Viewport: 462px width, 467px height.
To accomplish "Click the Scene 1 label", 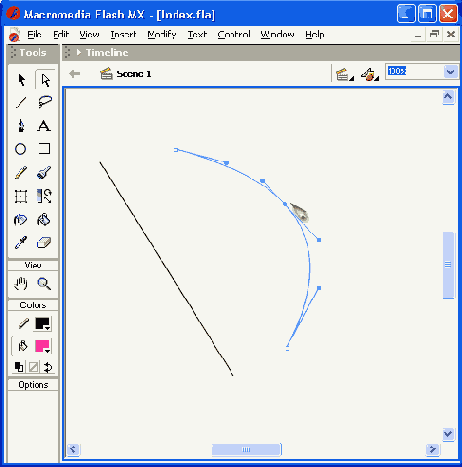I will coord(134,74).
